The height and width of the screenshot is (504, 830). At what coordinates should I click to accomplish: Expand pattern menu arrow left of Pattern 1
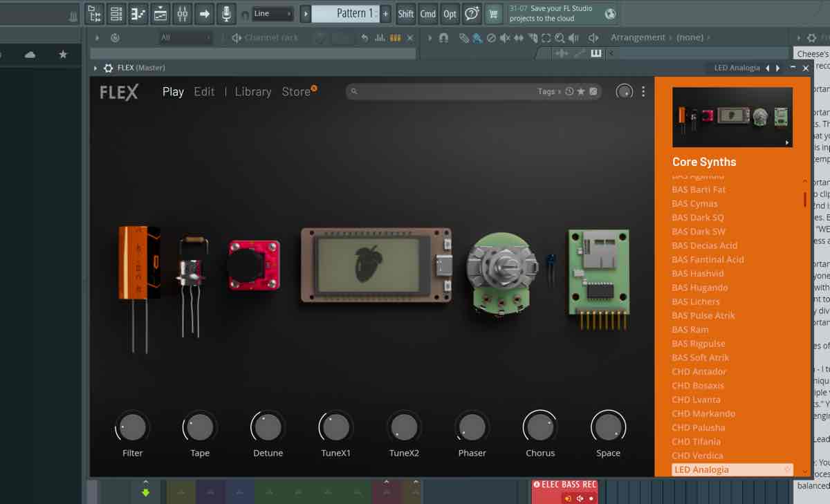(306, 13)
